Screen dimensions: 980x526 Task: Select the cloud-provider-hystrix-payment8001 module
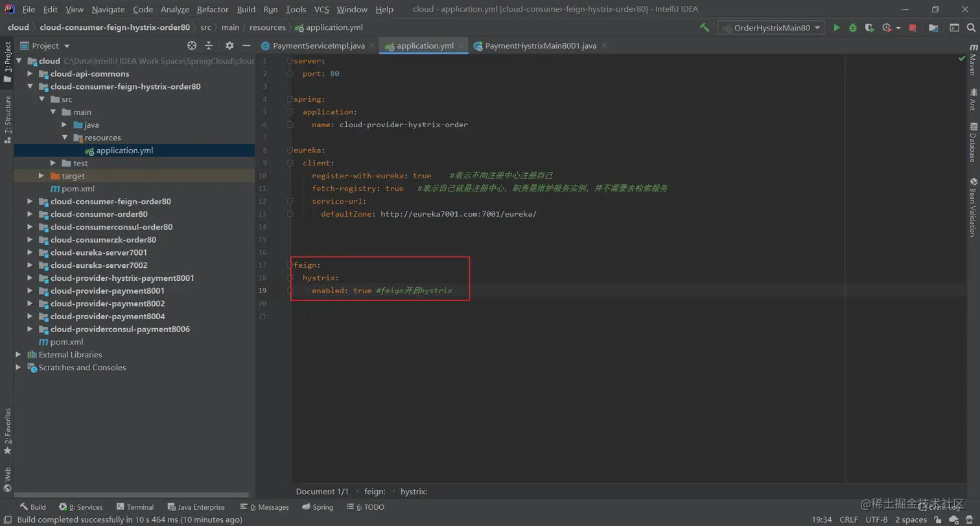pyautogui.click(x=122, y=278)
